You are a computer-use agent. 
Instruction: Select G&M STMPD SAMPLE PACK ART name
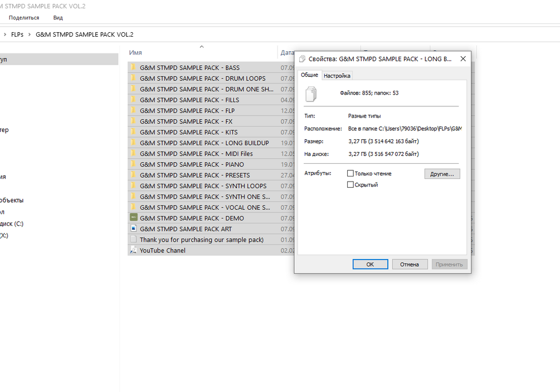point(186,229)
